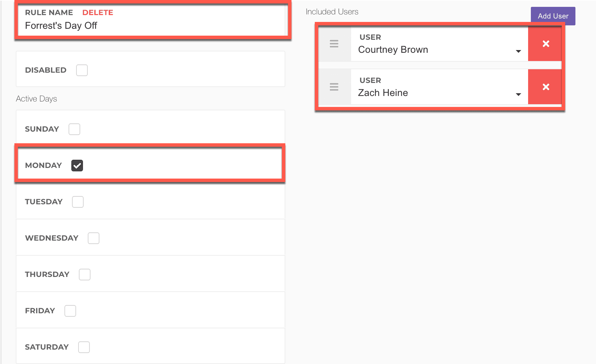The image size is (596, 364).
Task: Click the Add User button
Action: pyautogui.click(x=553, y=16)
